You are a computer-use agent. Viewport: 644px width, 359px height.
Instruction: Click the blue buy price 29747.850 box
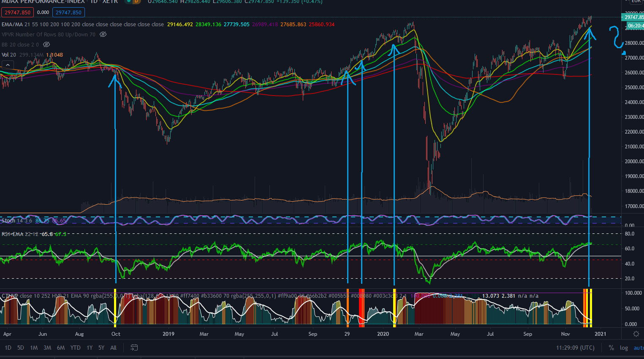pos(68,13)
